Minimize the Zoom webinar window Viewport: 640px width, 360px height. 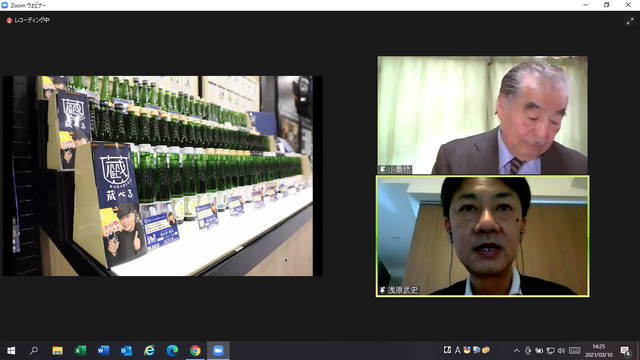586,5
